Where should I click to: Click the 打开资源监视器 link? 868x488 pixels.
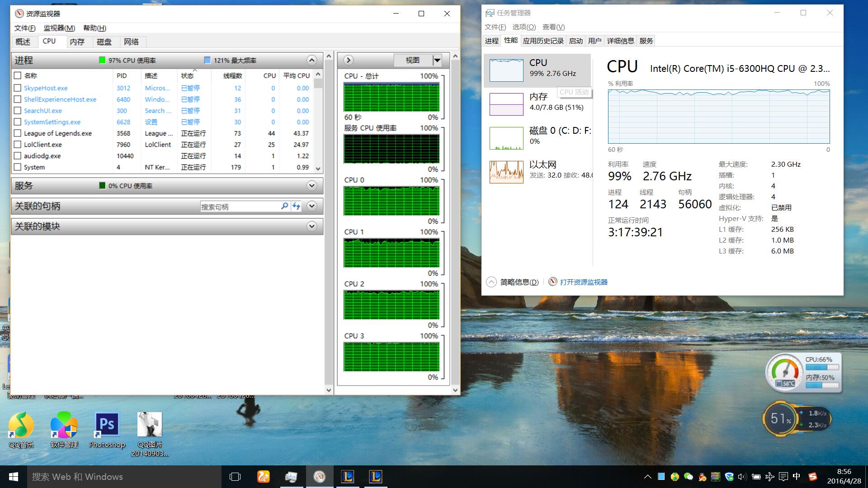pyautogui.click(x=583, y=282)
